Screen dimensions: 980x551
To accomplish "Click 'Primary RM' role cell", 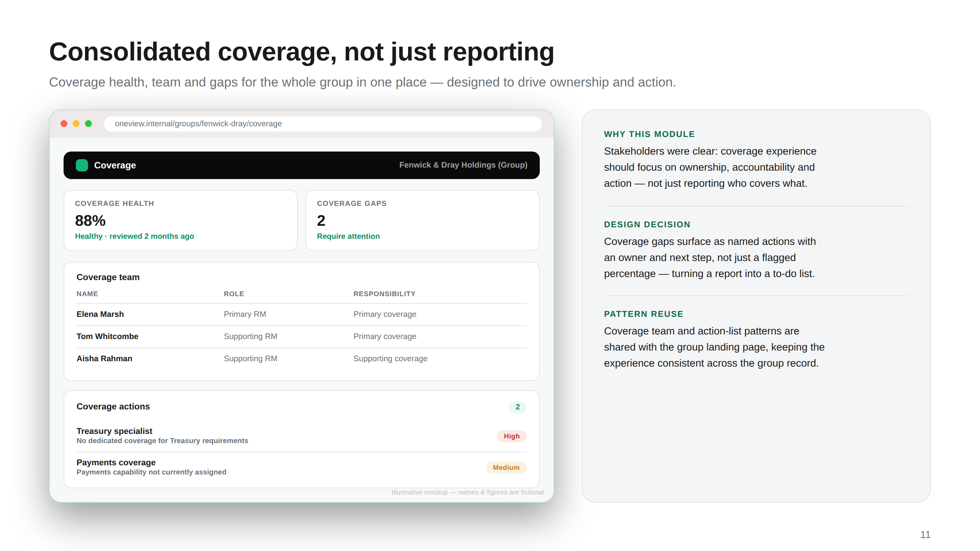I will coord(245,314).
